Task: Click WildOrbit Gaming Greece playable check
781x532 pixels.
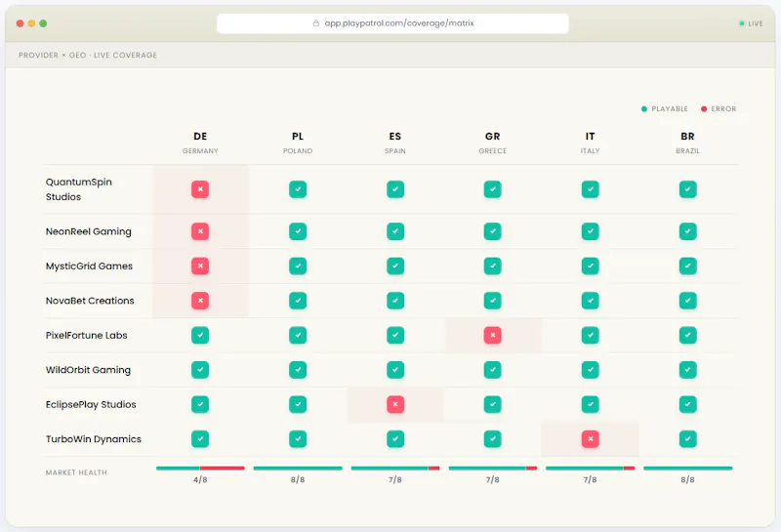Action: [493, 370]
